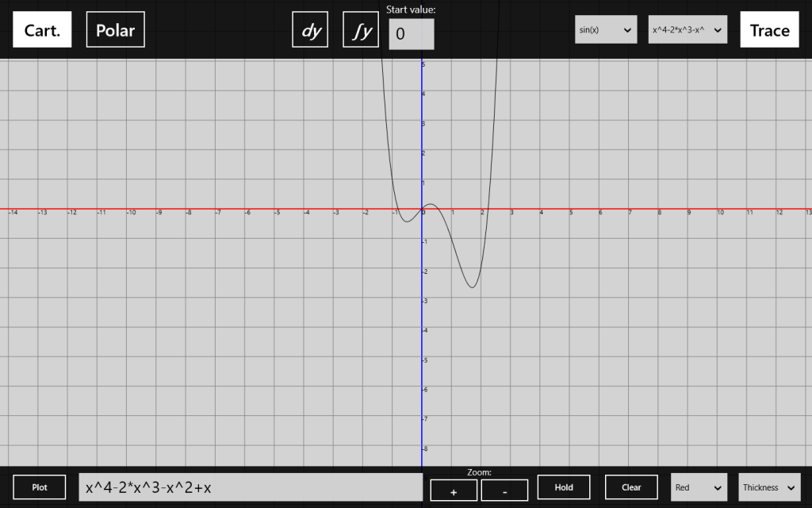
Task: Open the Red line color dropdown
Action: click(x=699, y=487)
